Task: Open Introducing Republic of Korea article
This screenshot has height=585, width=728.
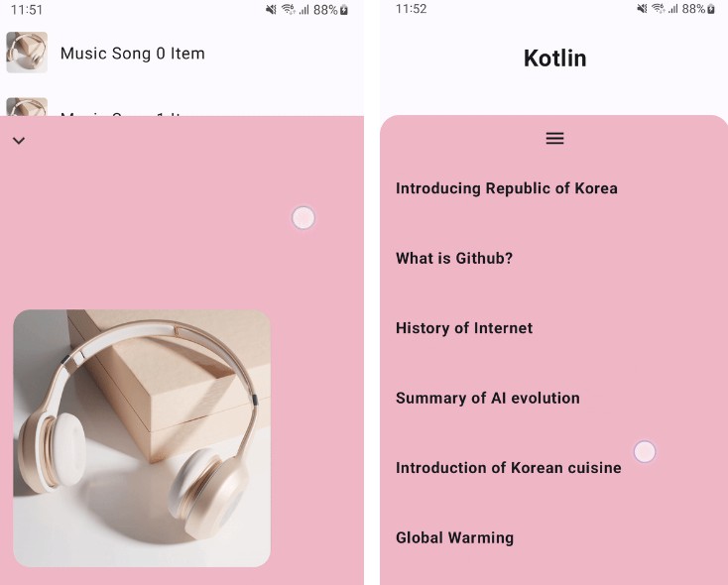Action: pos(507,188)
